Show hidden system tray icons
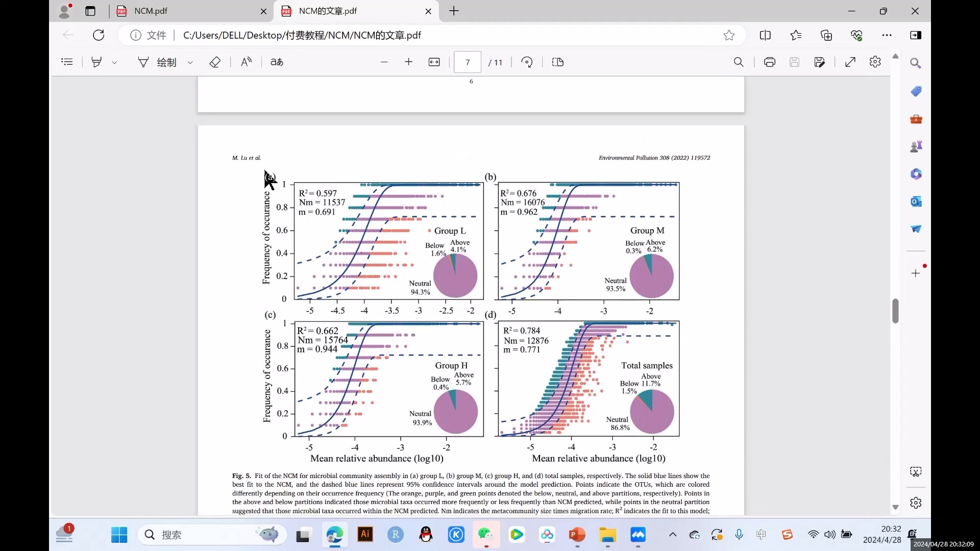The width and height of the screenshot is (980, 551). tap(673, 535)
